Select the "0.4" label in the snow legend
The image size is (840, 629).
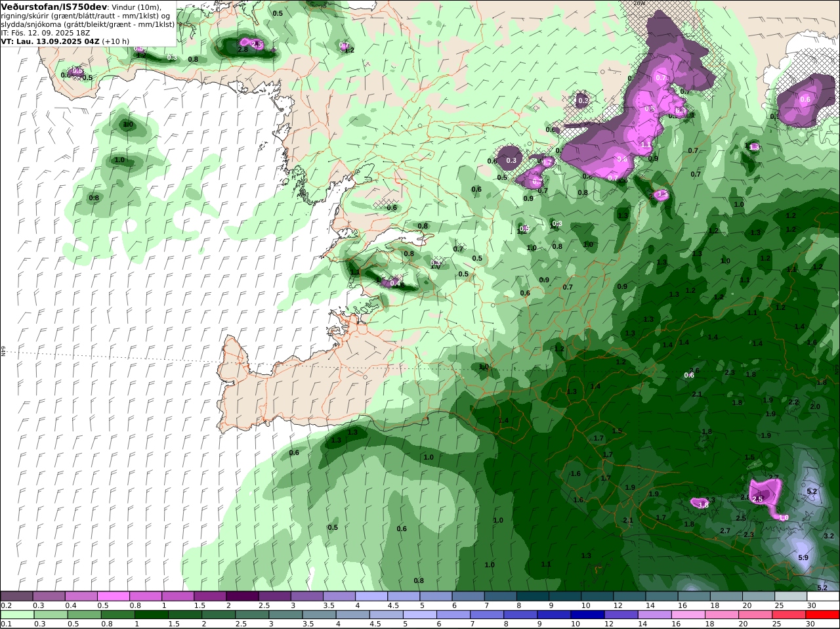(70, 605)
